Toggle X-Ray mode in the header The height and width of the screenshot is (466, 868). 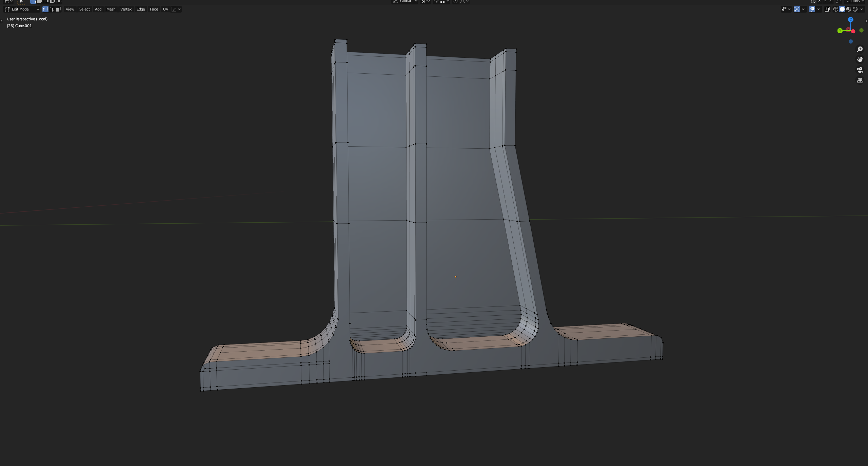point(827,9)
